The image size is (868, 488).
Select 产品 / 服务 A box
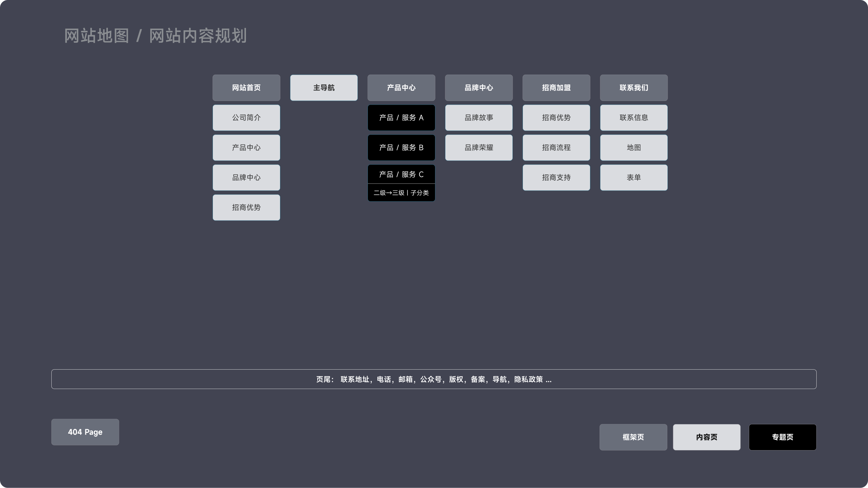(401, 118)
